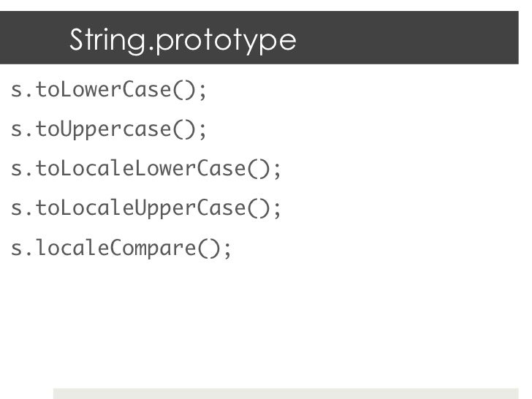Select the s.toLocaleLowerCase(); code line
532x399 pixels.
click(146, 170)
